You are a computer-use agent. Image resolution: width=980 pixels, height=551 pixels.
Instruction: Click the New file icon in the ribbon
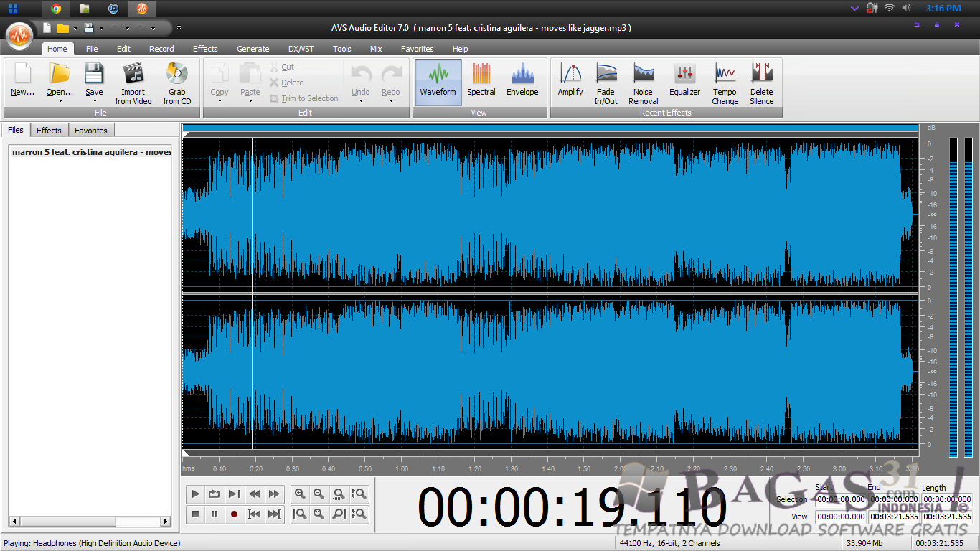(22, 74)
